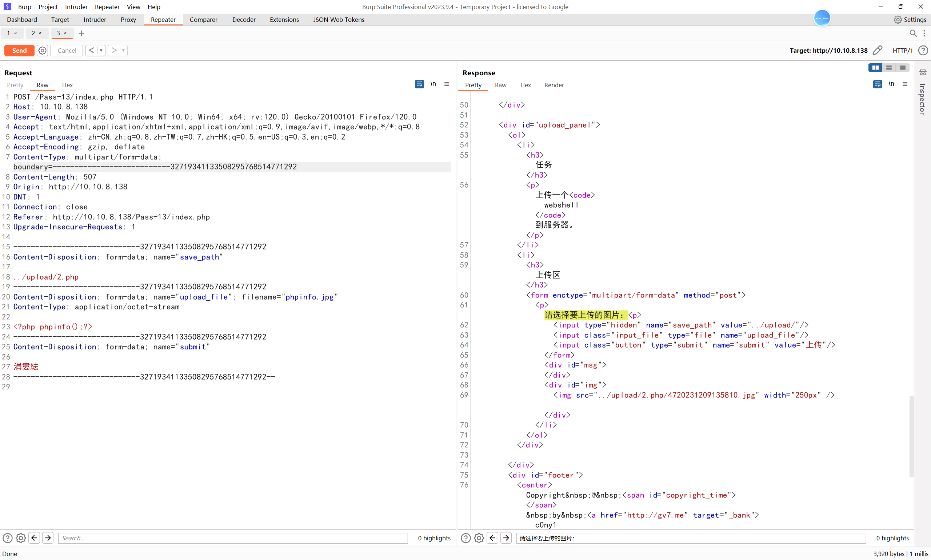Open request editor hamburger menu
The height and width of the screenshot is (560, 931).
click(x=447, y=84)
